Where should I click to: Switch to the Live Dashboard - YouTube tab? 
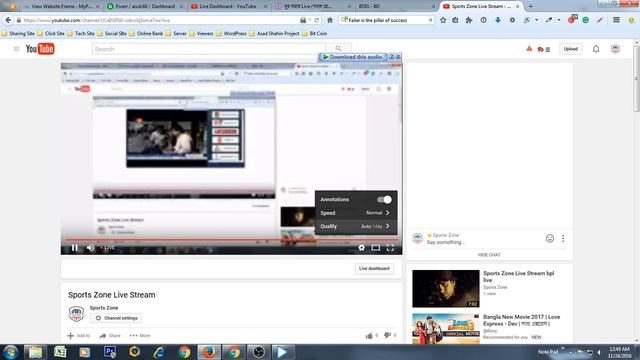tap(228, 6)
